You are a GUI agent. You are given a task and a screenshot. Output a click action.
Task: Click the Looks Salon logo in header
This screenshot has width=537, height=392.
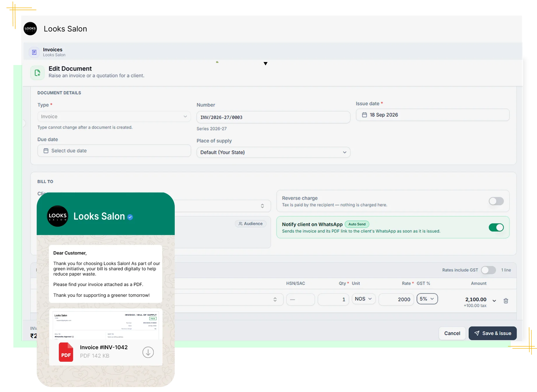30,29
